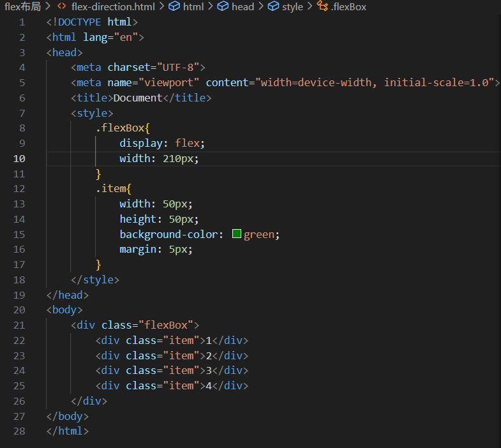Click the lang="en" attribute
Image resolution: width=501 pixels, height=448 pixels.
pos(110,38)
